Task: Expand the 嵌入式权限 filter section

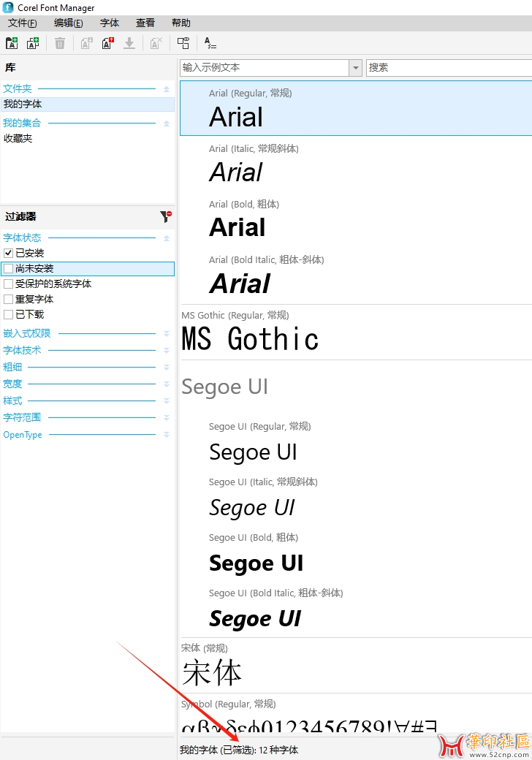Action: (x=166, y=334)
